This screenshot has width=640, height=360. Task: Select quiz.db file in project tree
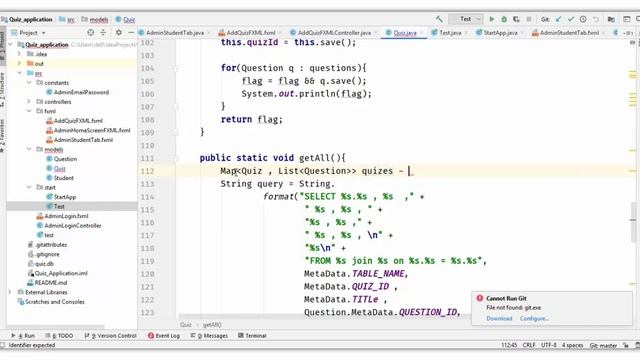pyautogui.click(x=40, y=264)
